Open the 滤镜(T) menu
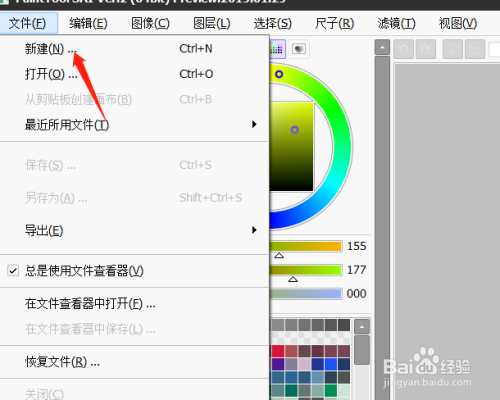 click(397, 23)
